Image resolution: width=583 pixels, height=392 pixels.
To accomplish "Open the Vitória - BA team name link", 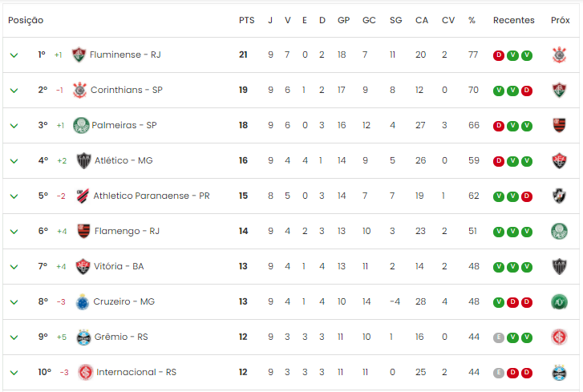I will (119, 266).
